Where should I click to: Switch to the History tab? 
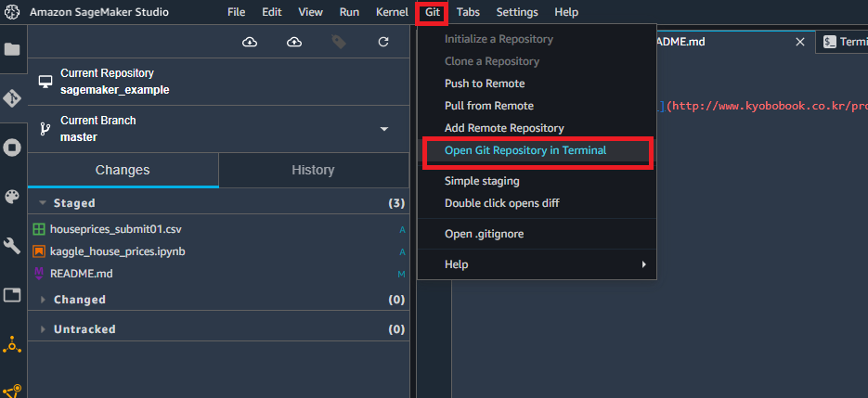click(x=314, y=170)
